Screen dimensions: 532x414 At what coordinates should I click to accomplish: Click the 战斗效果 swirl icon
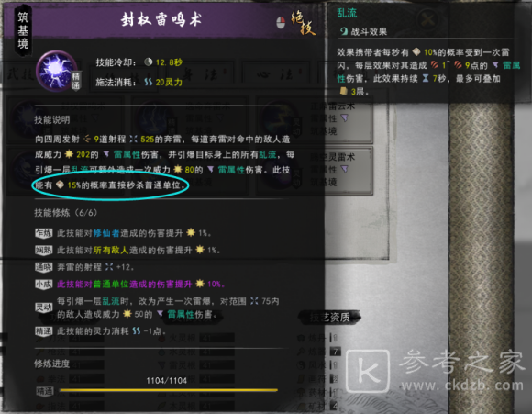click(344, 31)
